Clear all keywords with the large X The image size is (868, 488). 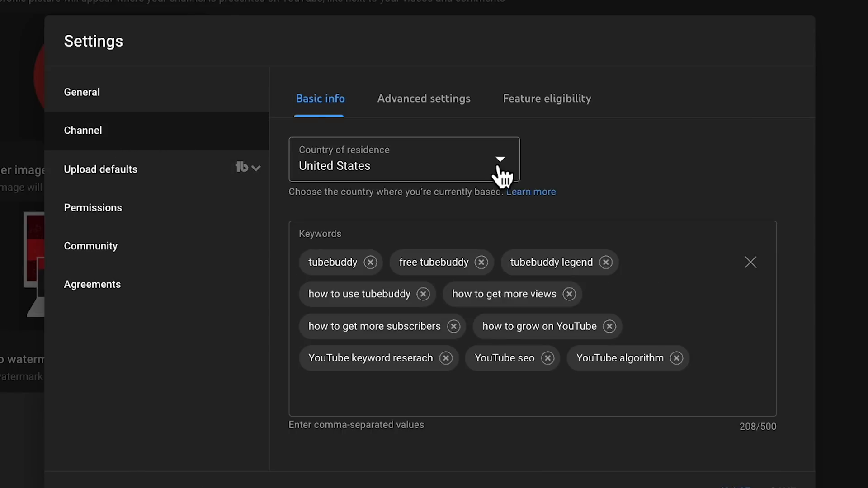[x=750, y=262]
